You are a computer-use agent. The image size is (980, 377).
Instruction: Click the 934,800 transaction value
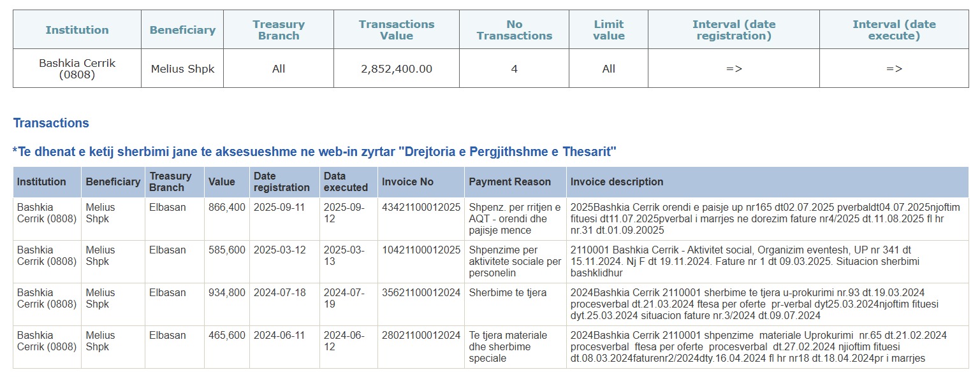pos(226,293)
